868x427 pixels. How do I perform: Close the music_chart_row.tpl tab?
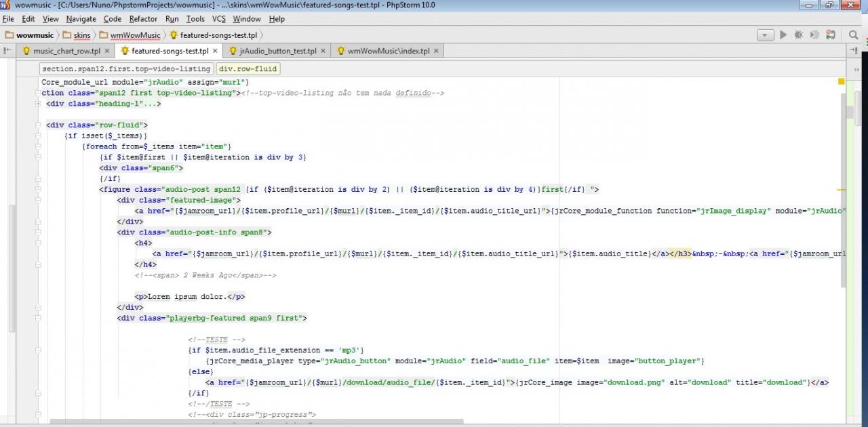click(x=107, y=51)
